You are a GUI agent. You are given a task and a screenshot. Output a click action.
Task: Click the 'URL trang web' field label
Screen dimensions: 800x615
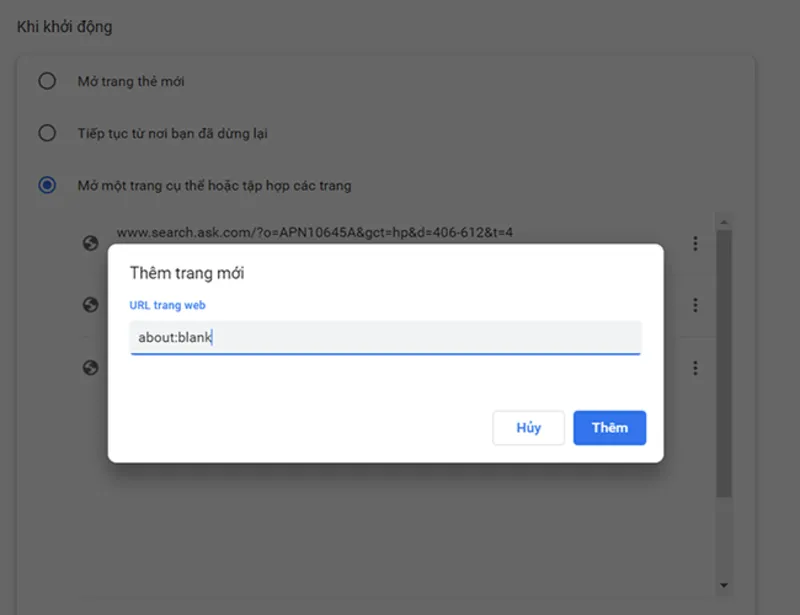coord(167,305)
